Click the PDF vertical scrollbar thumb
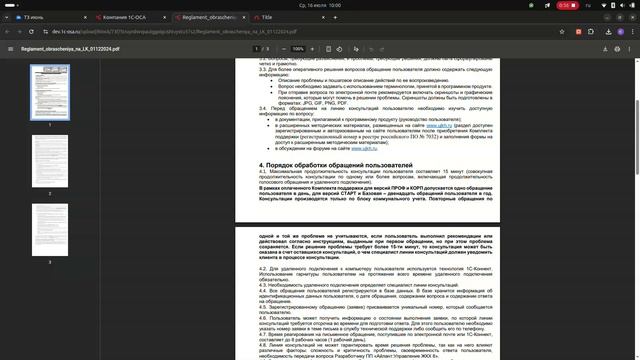 click(x=637, y=137)
